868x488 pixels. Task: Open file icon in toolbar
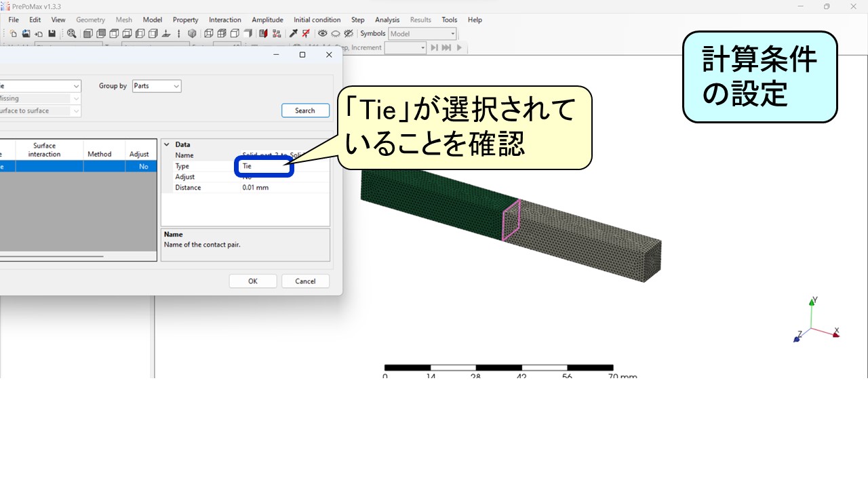pos(26,33)
